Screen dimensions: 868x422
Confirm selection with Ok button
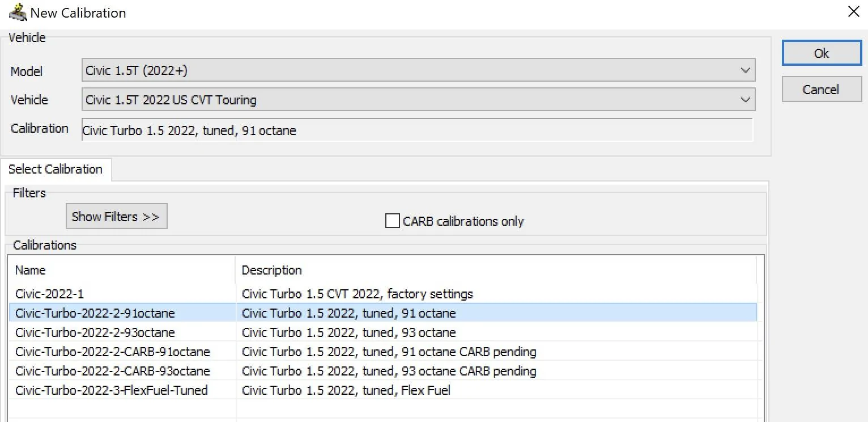pyautogui.click(x=821, y=53)
